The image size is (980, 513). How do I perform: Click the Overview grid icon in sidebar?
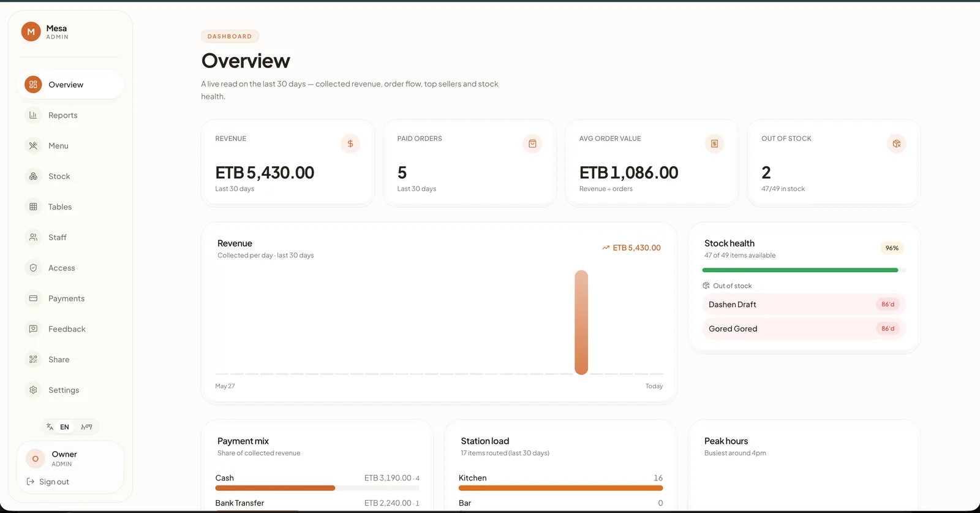pyautogui.click(x=33, y=85)
